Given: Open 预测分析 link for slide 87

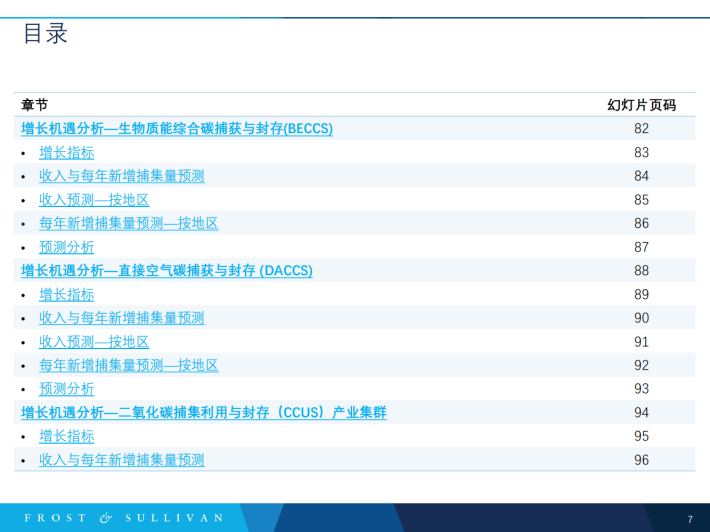Looking at the screenshot, I should (x=67, y=247).
